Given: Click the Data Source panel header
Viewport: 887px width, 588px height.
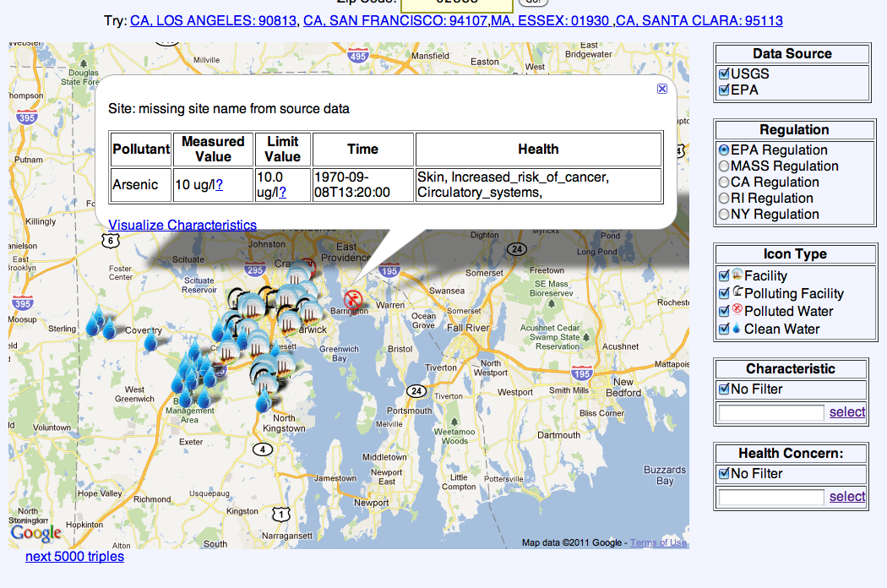Looking at the screenshot, I should [x=792, y=54].
